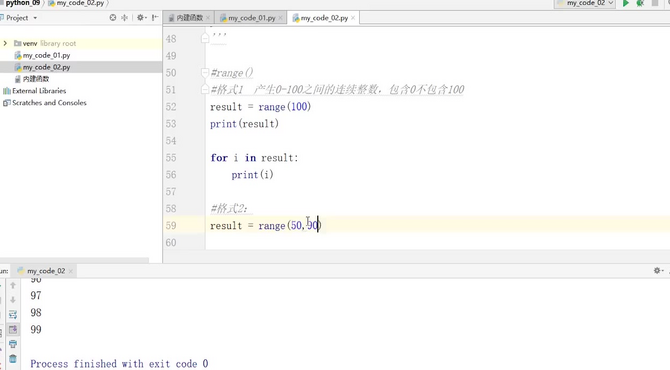Image resolution: width=670 pixels, height=370 pixels.
Task: Click the empty line 60 in editor
Action: click(x=438, y=243)
